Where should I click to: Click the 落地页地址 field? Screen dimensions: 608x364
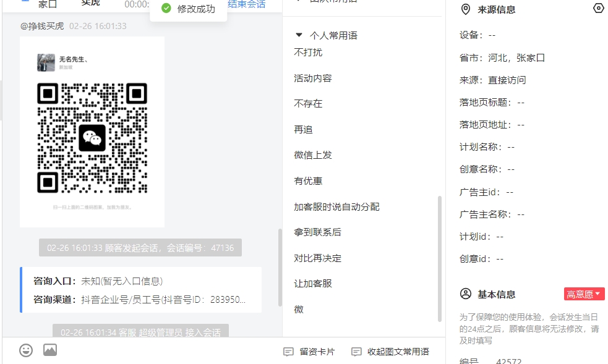[x=492, y=124]
